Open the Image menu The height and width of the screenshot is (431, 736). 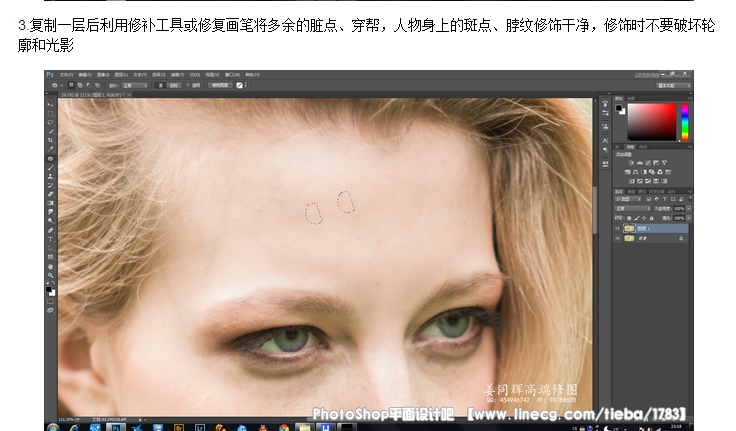[x=103, y=75]
